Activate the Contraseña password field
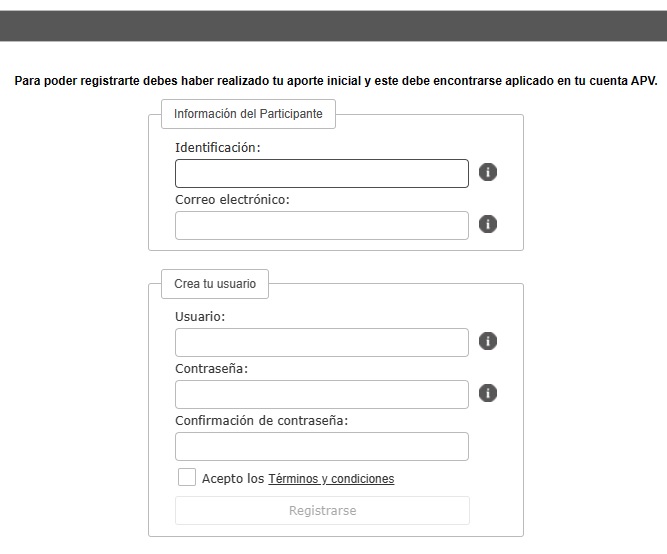Image resolution: width=667 pixels, height=554 pixels. [322, 394]
